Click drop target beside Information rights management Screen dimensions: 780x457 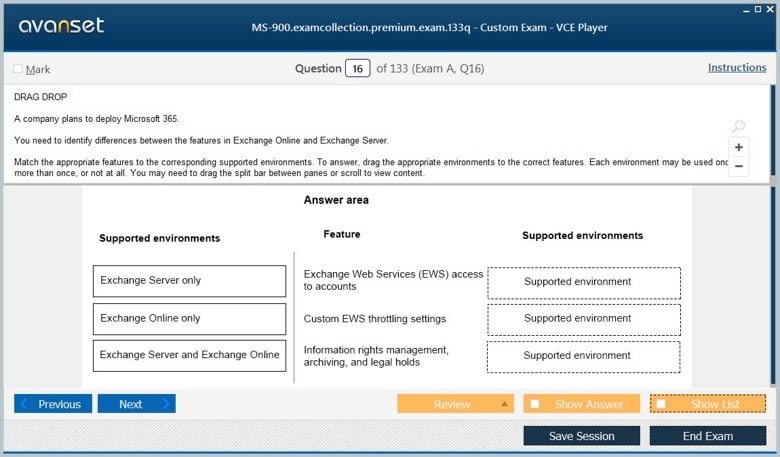pos(584,357)
